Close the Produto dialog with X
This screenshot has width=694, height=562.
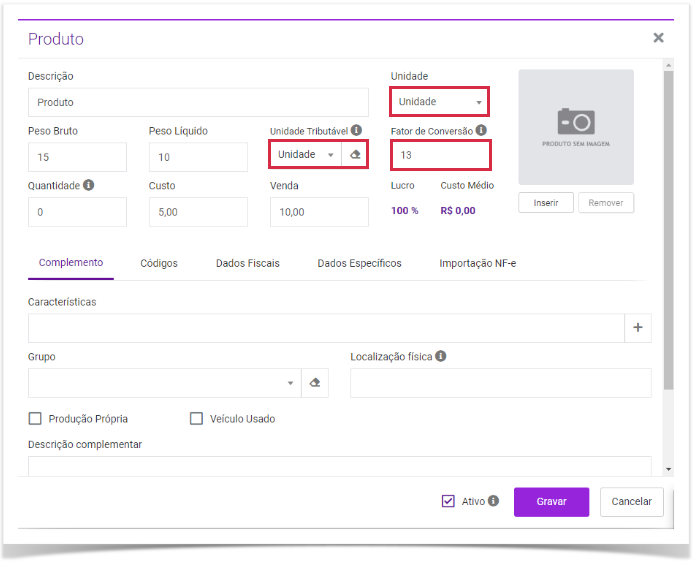click(659, 38)
